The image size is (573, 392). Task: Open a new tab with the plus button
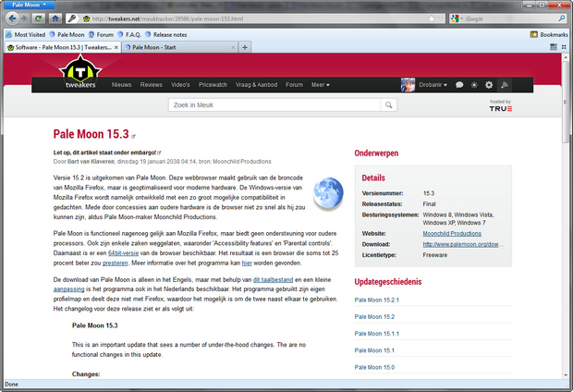(x=245, y=47)
